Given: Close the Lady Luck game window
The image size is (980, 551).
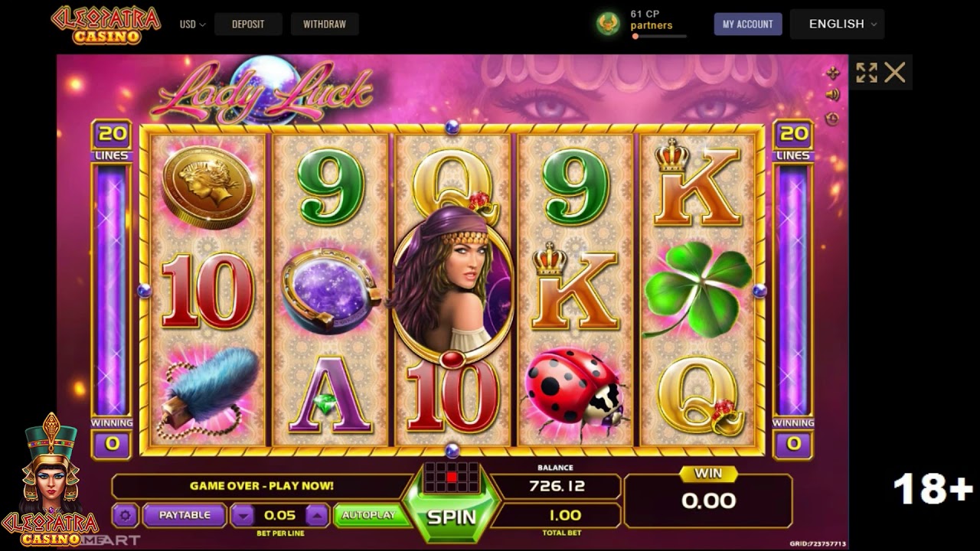Looking at the screenshot, I should tap(895, 73).
